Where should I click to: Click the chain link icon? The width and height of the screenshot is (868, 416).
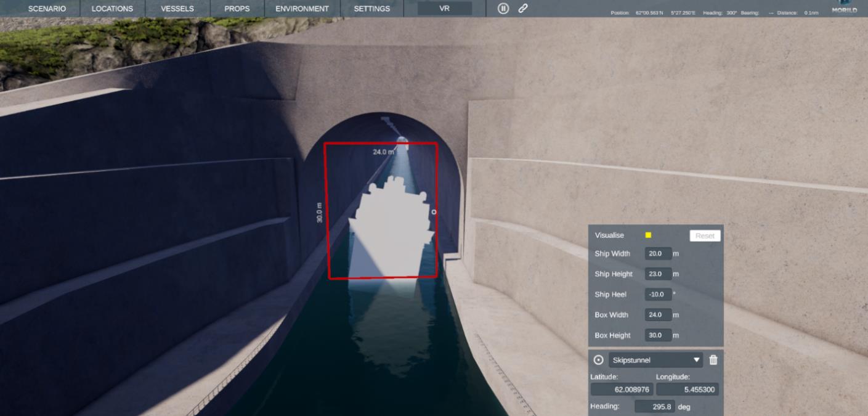tap(523, 9)
